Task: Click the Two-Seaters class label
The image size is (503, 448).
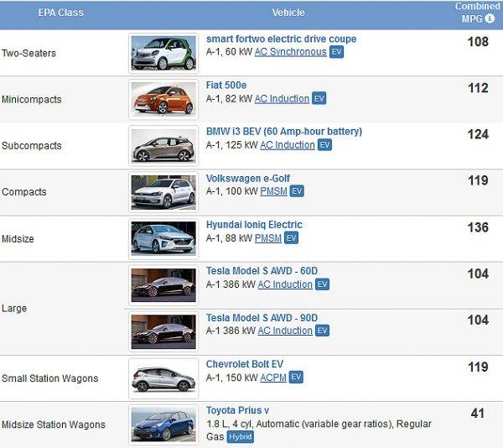Action: (29, 53)
